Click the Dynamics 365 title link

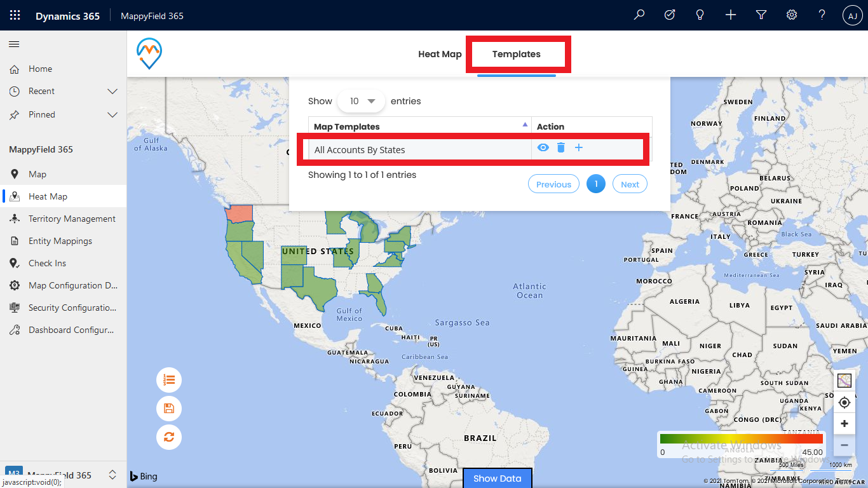[67, 16]
